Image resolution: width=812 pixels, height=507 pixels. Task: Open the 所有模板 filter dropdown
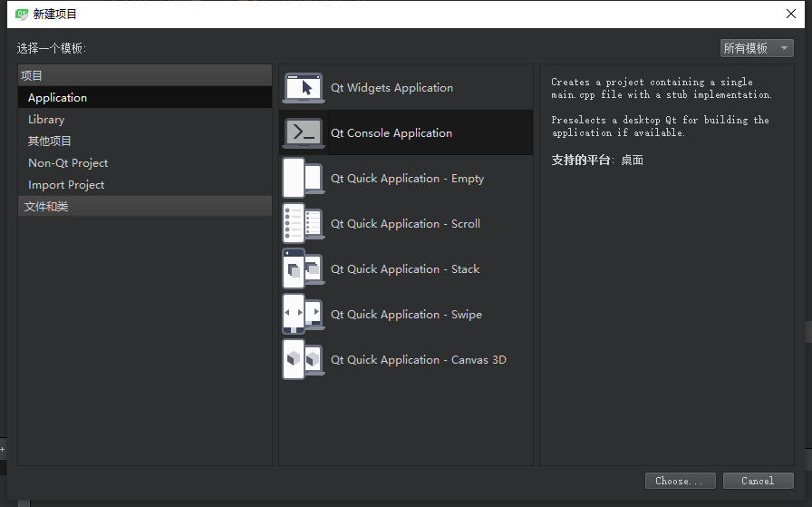(757, 48)
